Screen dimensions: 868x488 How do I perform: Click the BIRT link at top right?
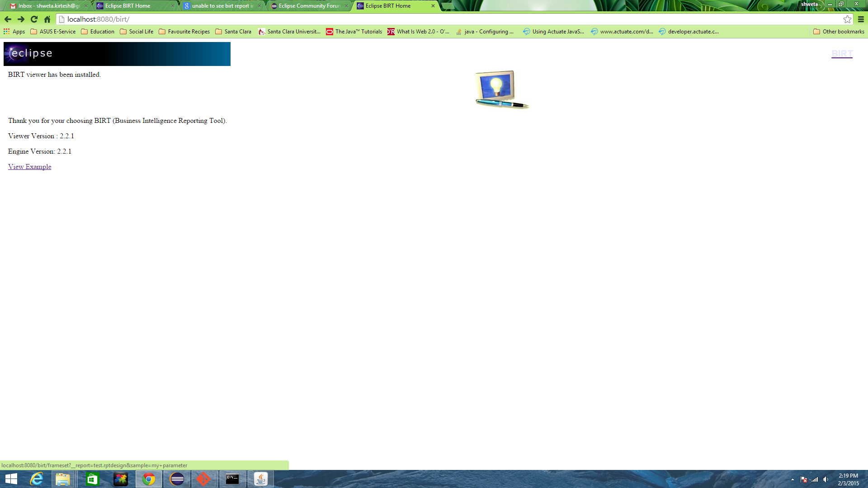pos(842,54)
